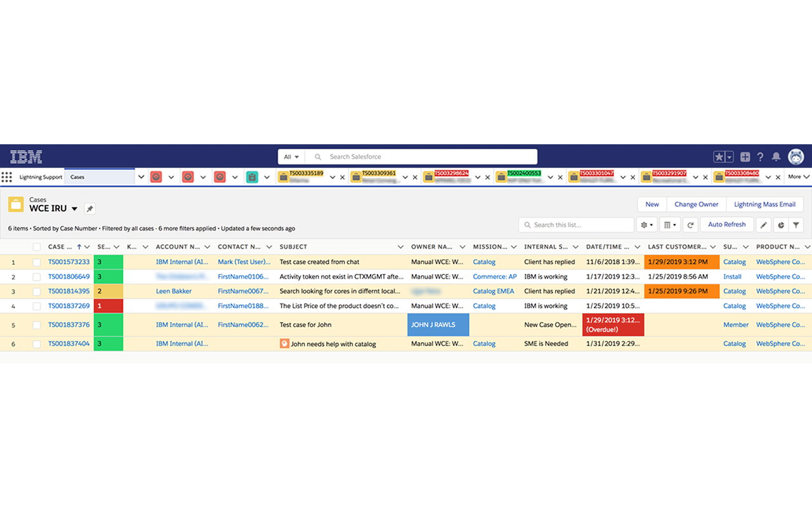Close the TS003309361 tab

pyautogui.click(x=415, y=178)
